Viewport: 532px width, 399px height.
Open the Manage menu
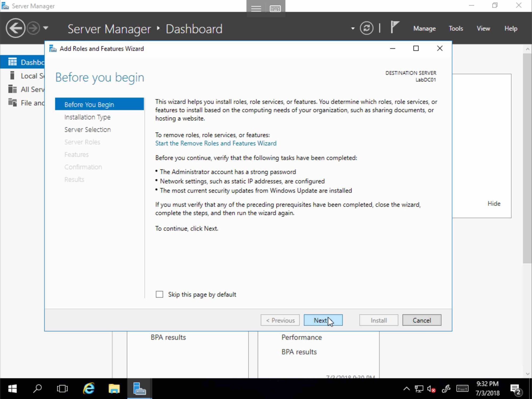pyautogui.click(x=424, y=28)
